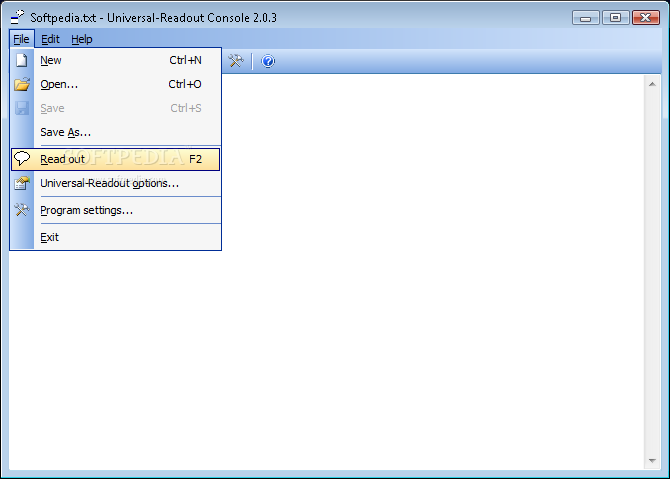This screenshot has width=670, height=479.
Task: Click the New document icon in menu
Action: 22,60
